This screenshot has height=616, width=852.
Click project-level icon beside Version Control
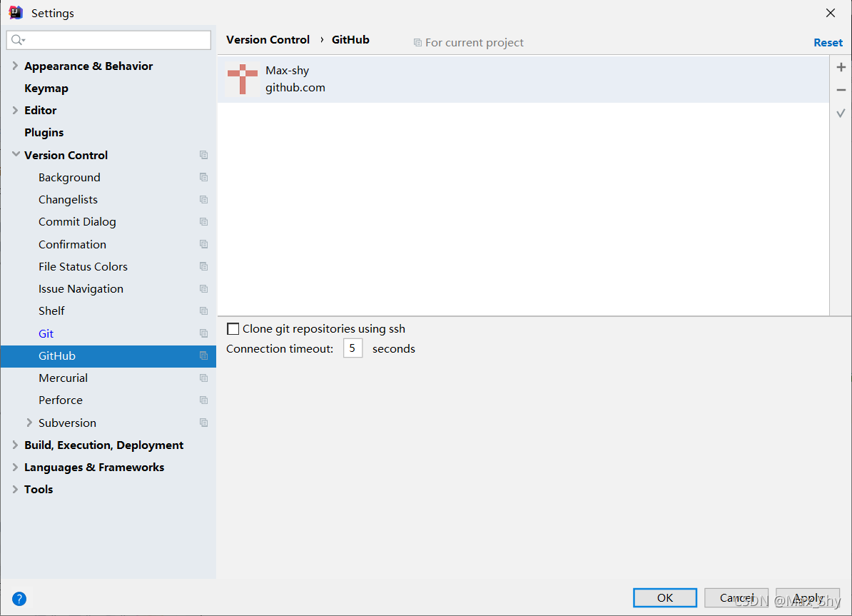[204, 155]
